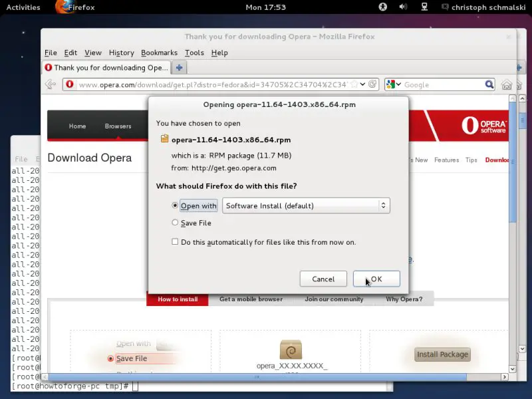Open the History menu
This screenshot has width=532, height=399.
tap(122, 53)
